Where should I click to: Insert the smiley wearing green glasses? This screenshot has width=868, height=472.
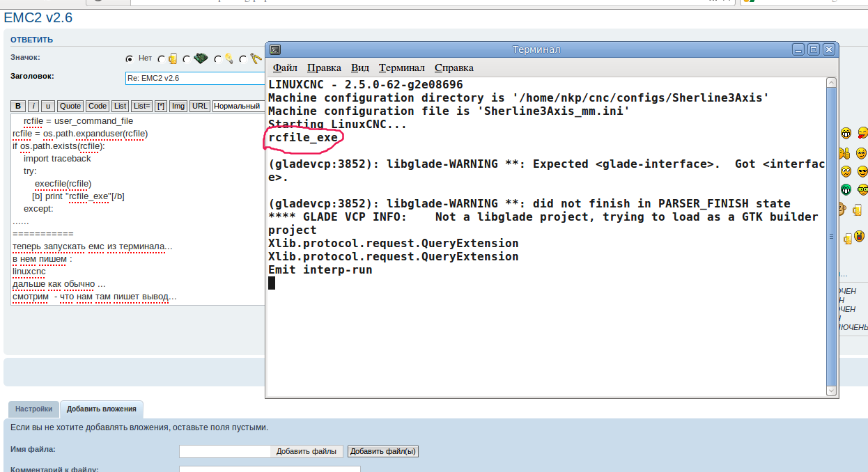862,189
